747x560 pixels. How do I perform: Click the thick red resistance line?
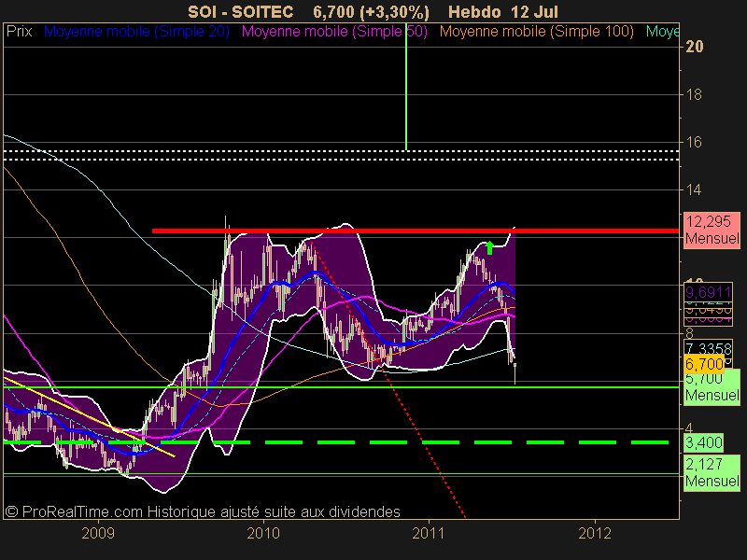coord(416,231)
